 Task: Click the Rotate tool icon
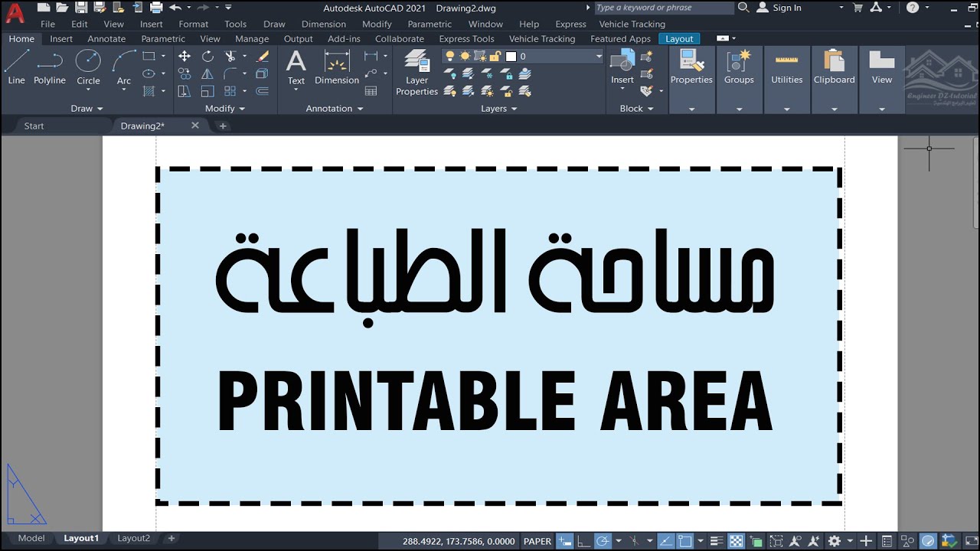point(207,56)
